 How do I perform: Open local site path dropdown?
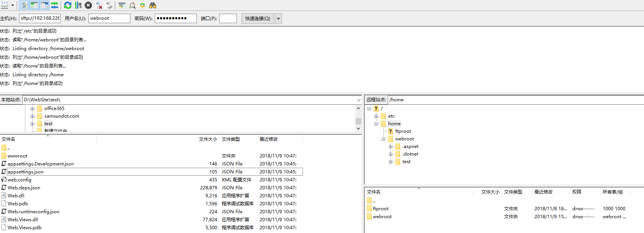[x=359, y=100]
